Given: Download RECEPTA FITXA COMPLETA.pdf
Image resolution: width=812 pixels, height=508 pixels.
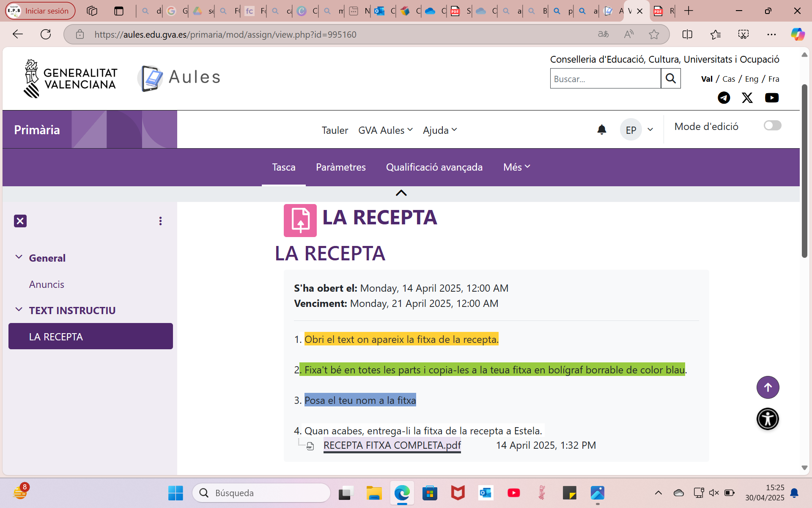Looking at the screenshot, I should point(392,445).
